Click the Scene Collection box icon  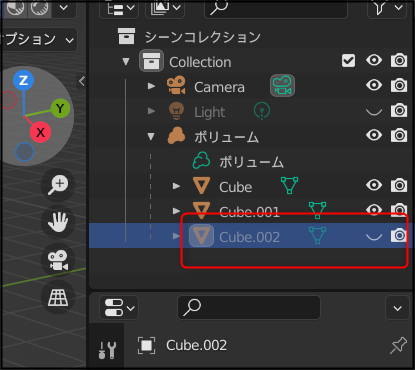point(127,36)
